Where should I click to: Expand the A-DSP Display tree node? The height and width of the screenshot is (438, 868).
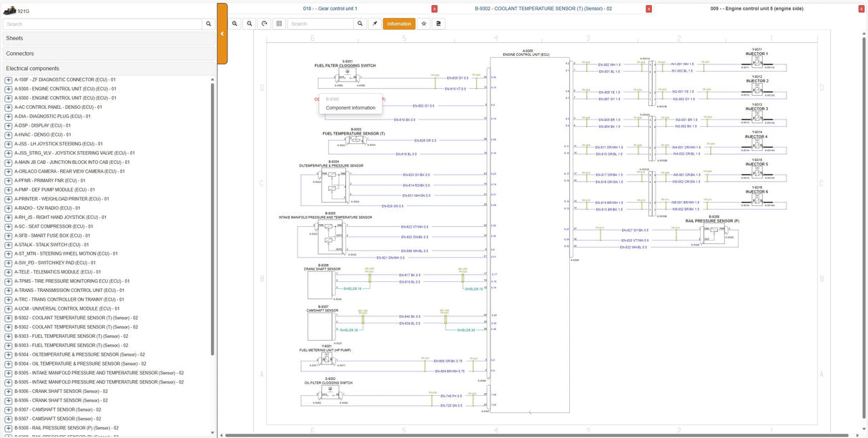click(9, 125)
